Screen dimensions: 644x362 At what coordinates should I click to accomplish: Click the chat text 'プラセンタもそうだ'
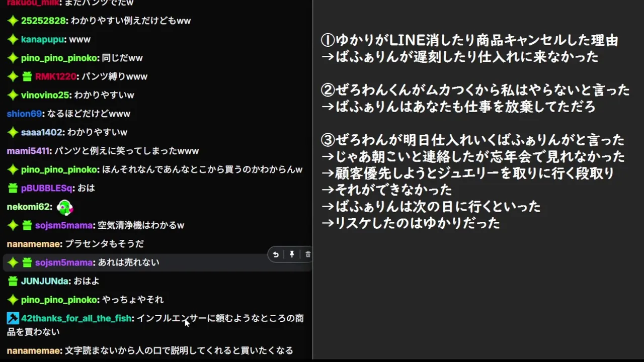105,244
